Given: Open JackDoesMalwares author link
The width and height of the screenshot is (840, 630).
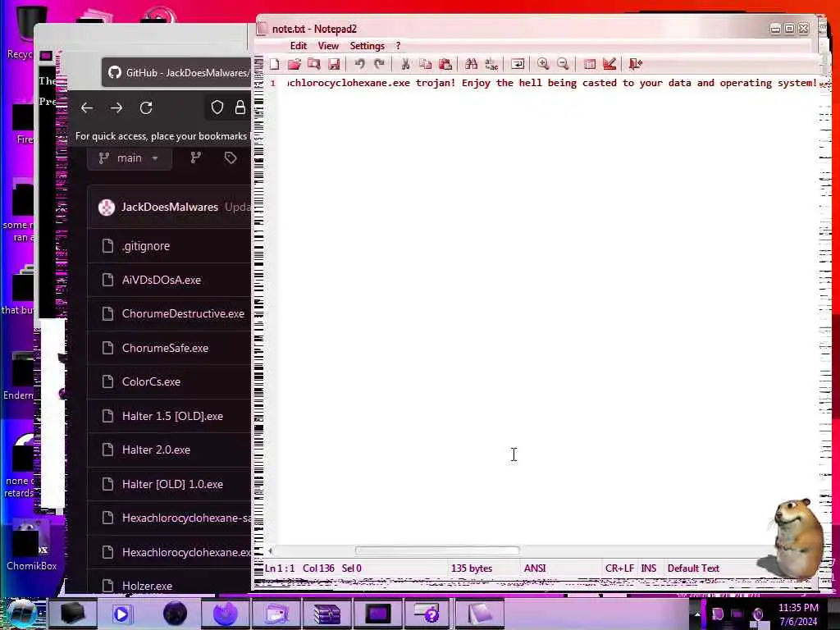Looking at the screenshot, I should pos(169,207).
